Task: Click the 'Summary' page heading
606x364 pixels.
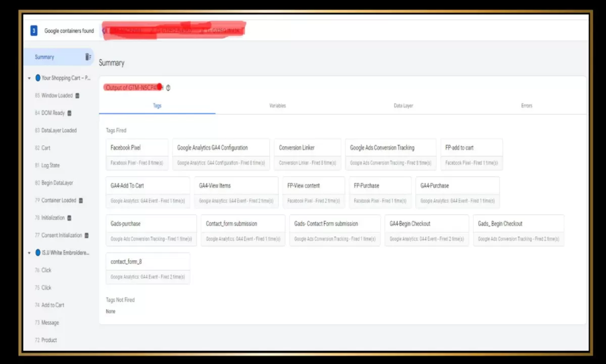Action: pos(112,63)
